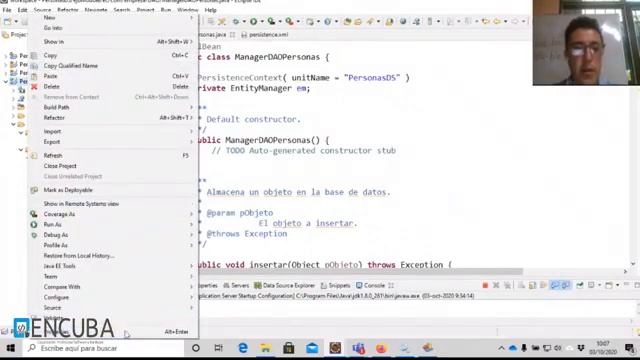Image resolution: width=640 pixels, height=360 pixels.
Task: Switch to the Servers tab
Action: click(x=236, y=285)
